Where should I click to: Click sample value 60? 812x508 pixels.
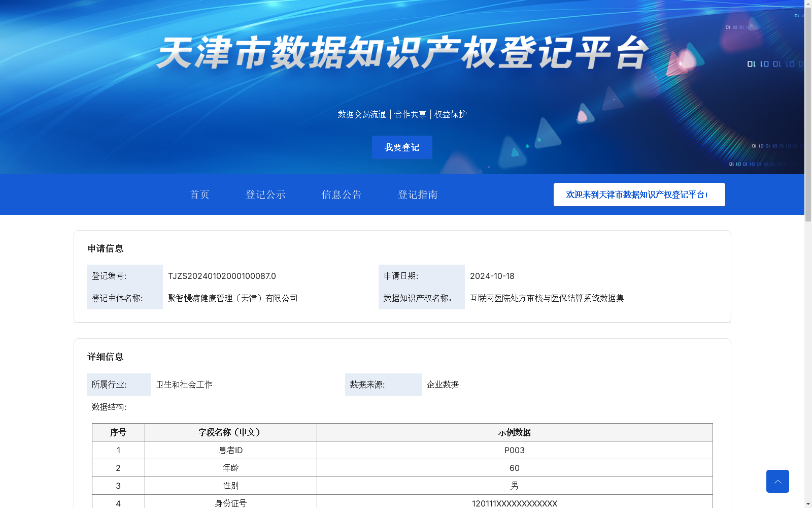(x=515, y=468)
